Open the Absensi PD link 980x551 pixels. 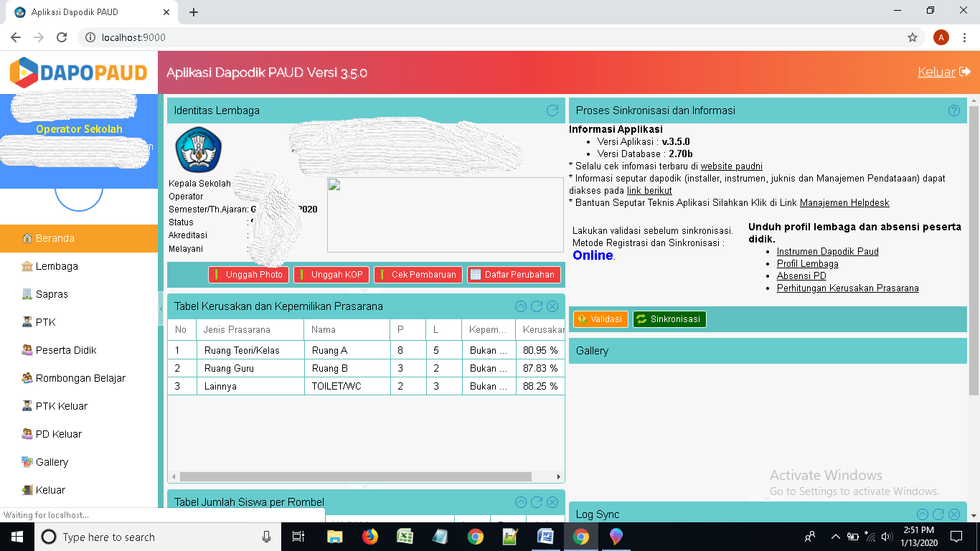801,276
